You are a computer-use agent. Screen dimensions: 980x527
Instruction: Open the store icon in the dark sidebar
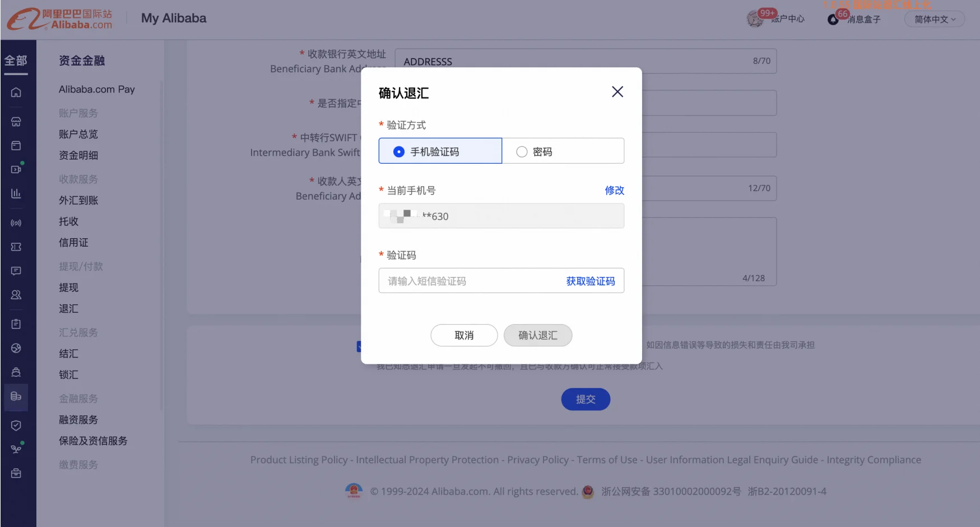click(16, 122)
